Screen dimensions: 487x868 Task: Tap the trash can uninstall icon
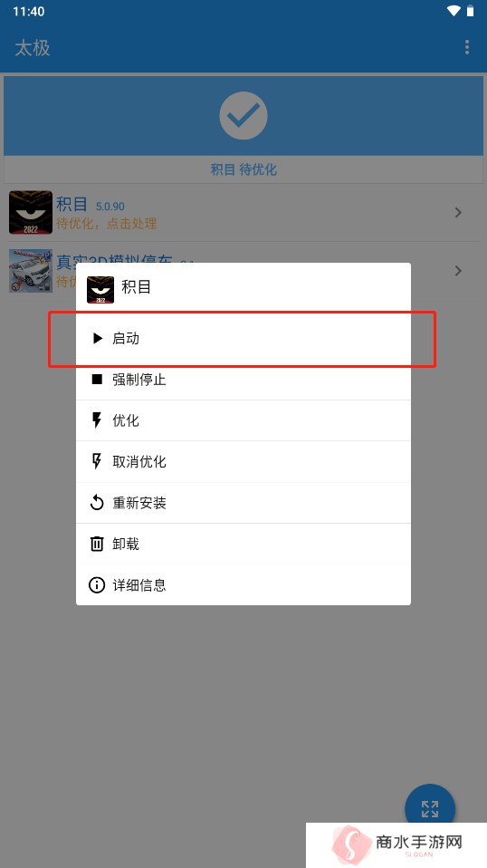[97, 544]
